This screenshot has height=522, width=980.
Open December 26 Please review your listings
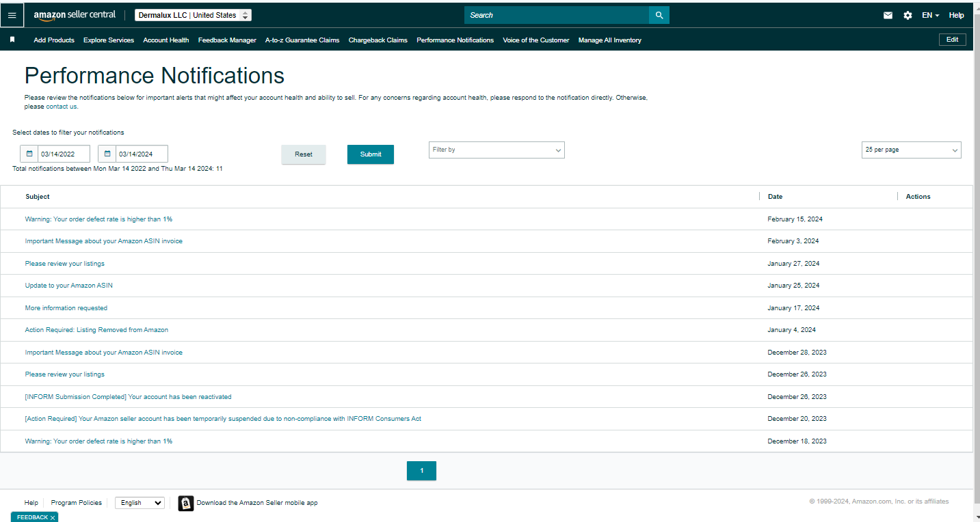coord(65,374)
